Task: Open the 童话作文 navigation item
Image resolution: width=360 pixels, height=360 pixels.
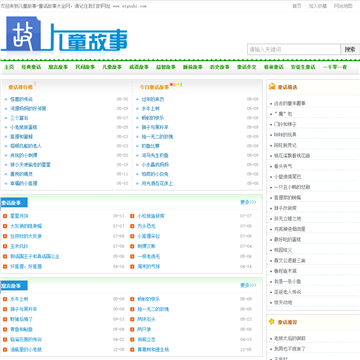Action: click(x=247, y=67)
